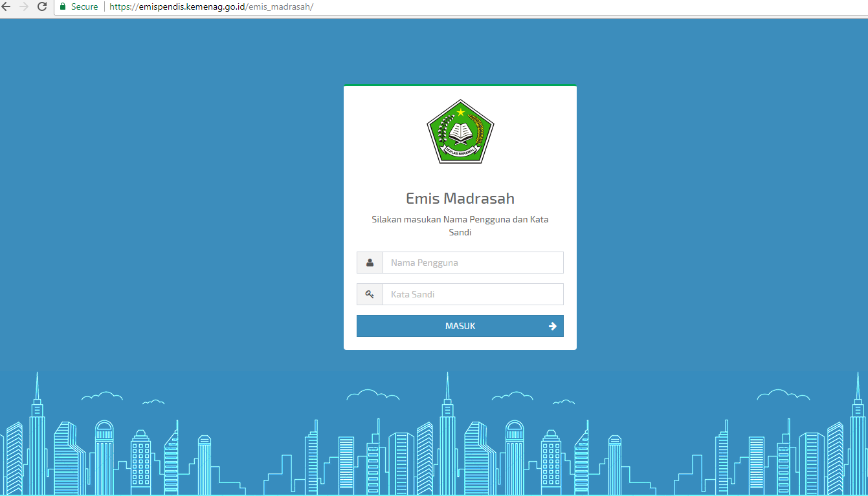Focus the Kata Sandi password field

tap(473, 294)
